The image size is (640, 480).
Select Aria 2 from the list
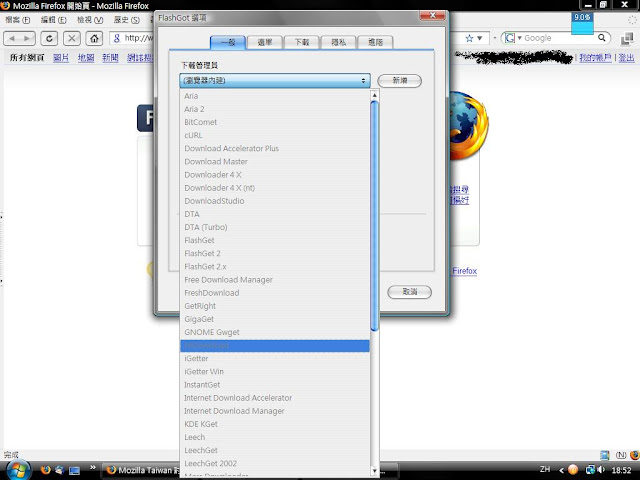[x=275, y=109]
